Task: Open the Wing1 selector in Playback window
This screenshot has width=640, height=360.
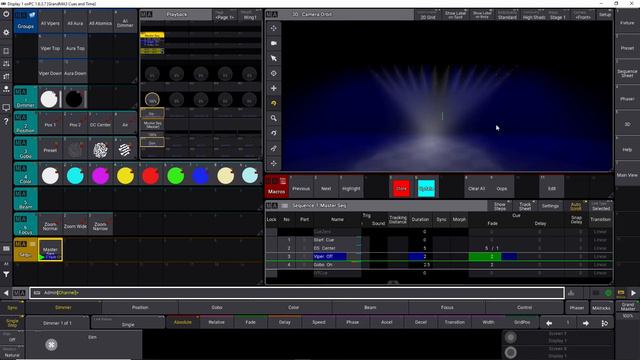Action: [x=249, y=16]
